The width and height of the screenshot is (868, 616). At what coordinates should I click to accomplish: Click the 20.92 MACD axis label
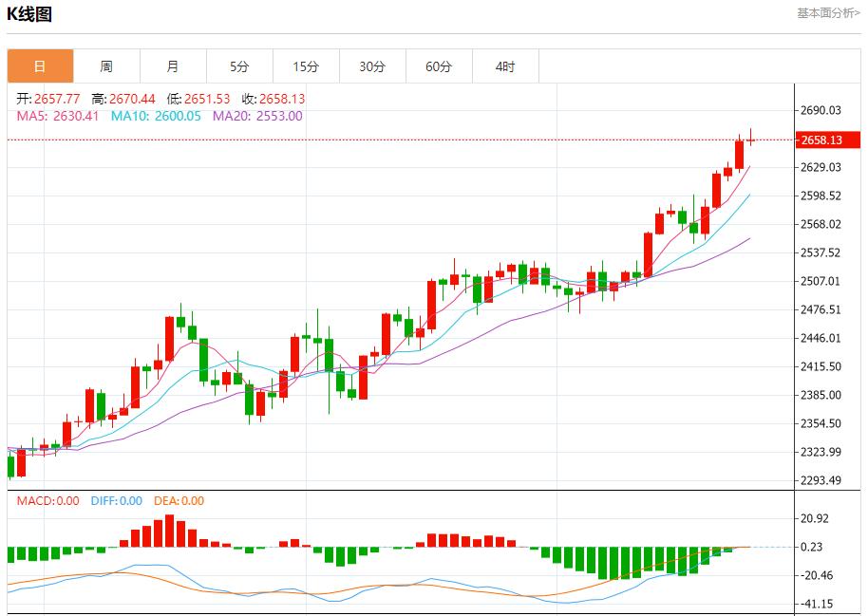816,518
